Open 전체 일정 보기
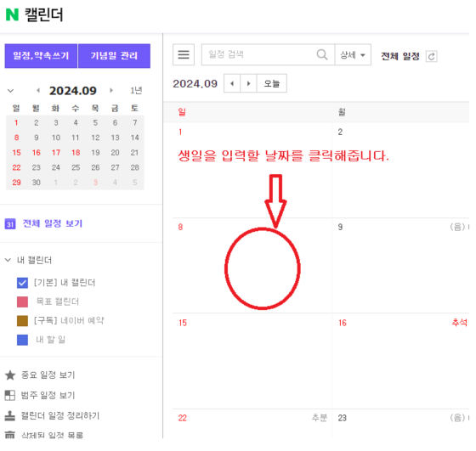Screen dimensions: 476x451 point(53,224)
